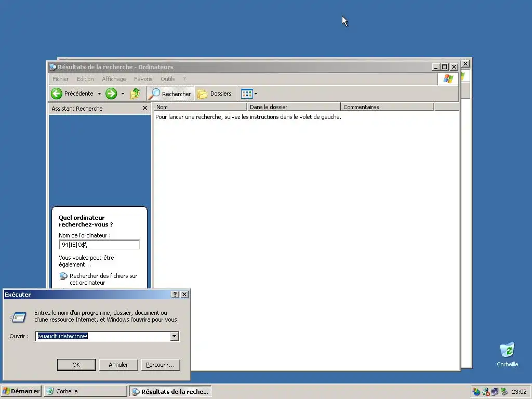Open the Précédente history dropdown arrow
532x399 pixels.
(99, 94)
